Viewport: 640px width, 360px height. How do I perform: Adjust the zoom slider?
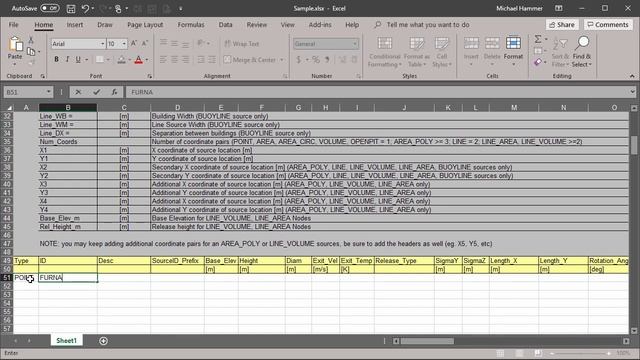point(580,353)
